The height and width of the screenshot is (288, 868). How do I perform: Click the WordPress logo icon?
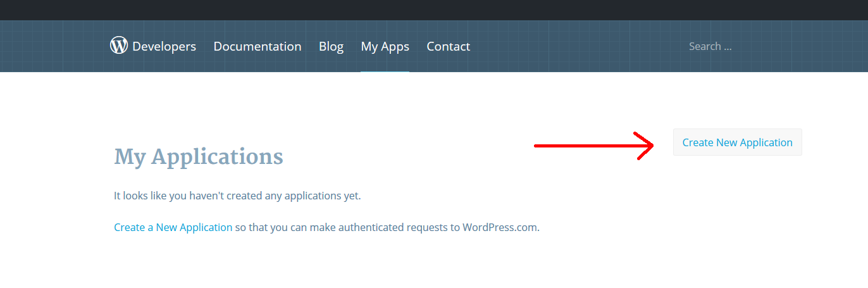tap(119, 46)
